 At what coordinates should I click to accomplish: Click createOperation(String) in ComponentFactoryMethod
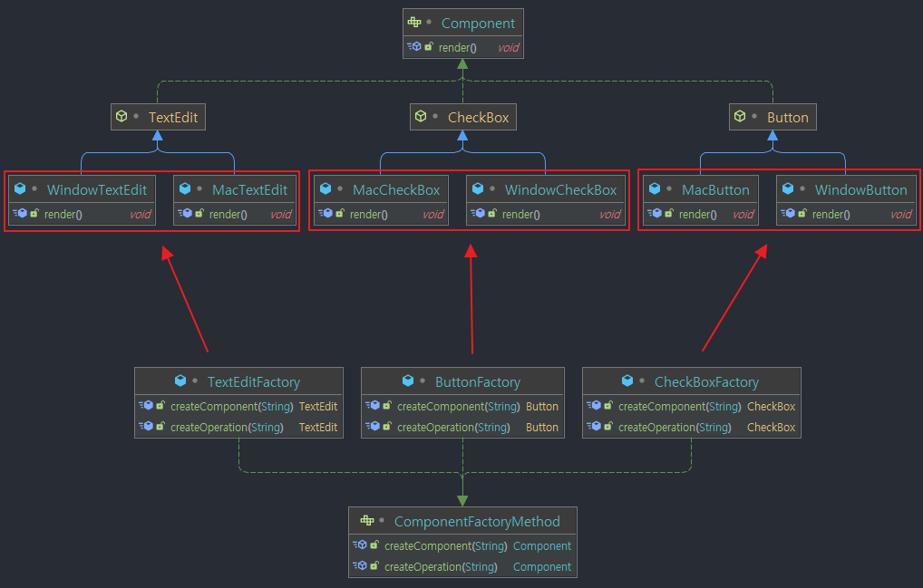point(441,567)
